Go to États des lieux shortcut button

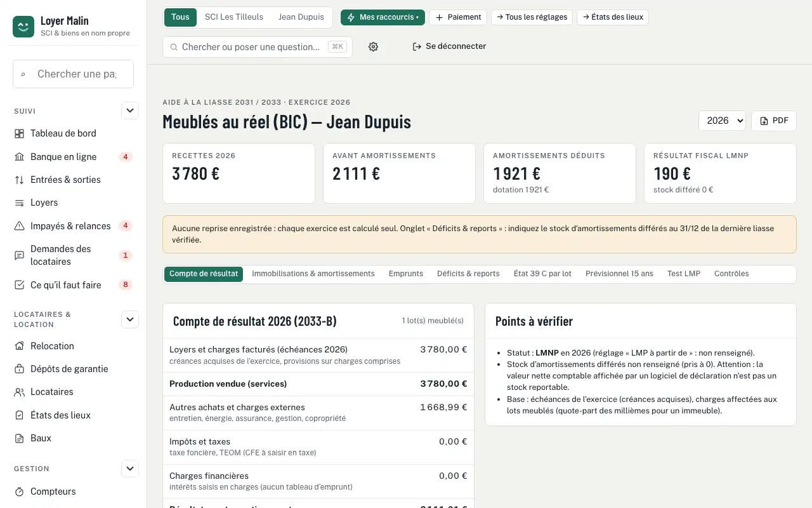(x=613, y=17)
